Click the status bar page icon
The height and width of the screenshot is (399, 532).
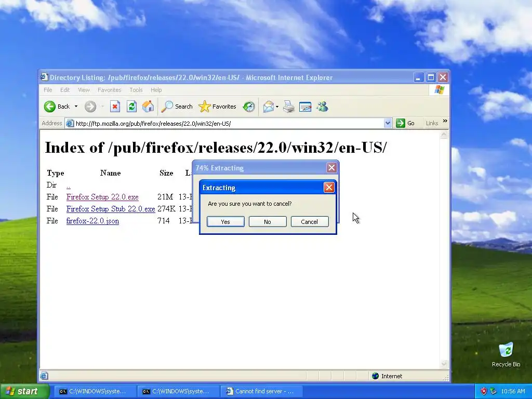[44, 376]
